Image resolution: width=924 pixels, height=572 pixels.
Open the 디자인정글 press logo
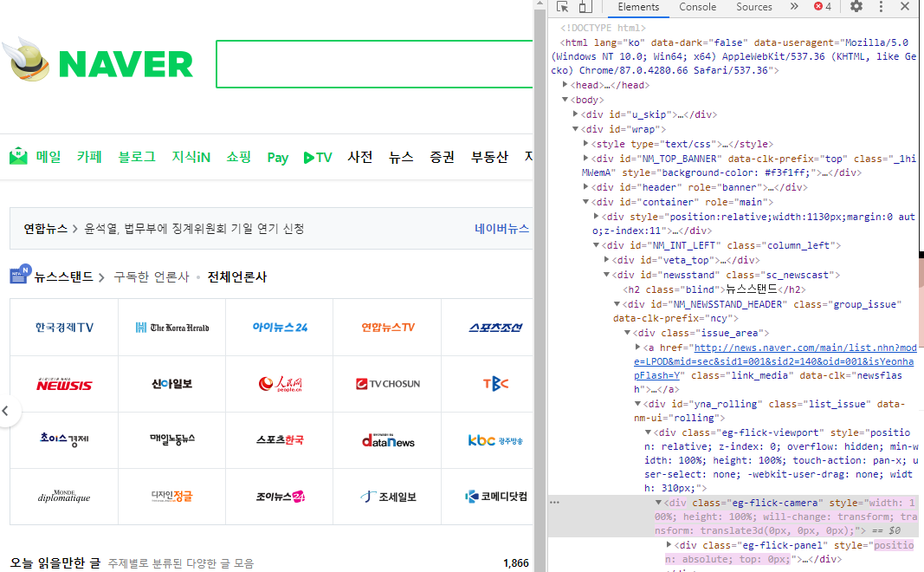(x=172, y=496)
